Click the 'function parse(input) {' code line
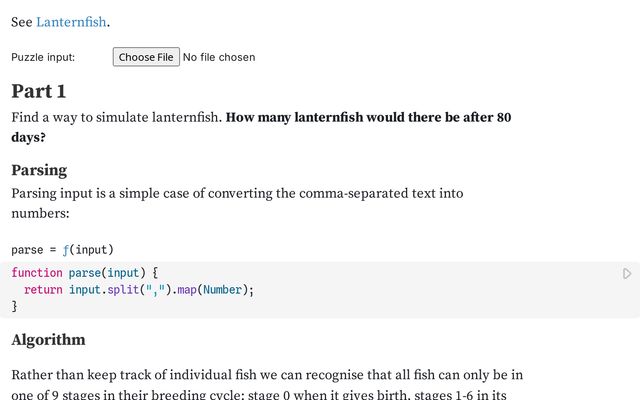 (x=85, y=272)
